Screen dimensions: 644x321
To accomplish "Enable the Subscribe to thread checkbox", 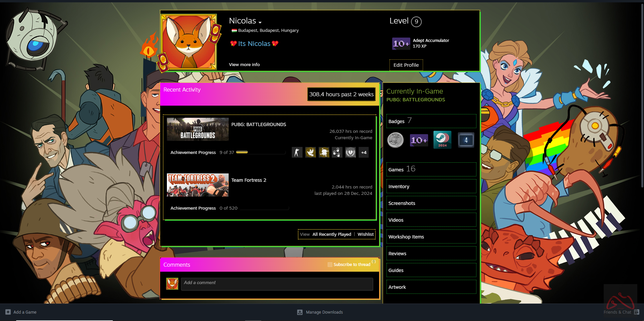I will [330, 265].
